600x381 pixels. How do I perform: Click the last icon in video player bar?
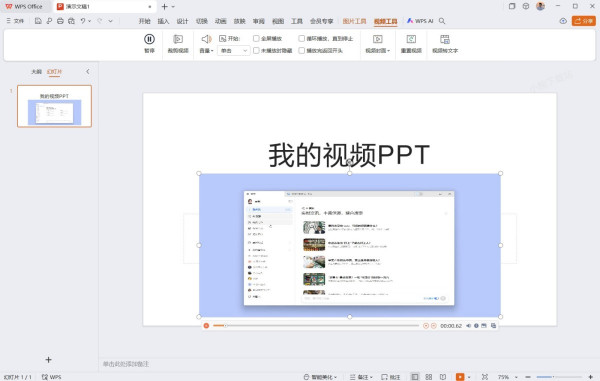[493, 326]
